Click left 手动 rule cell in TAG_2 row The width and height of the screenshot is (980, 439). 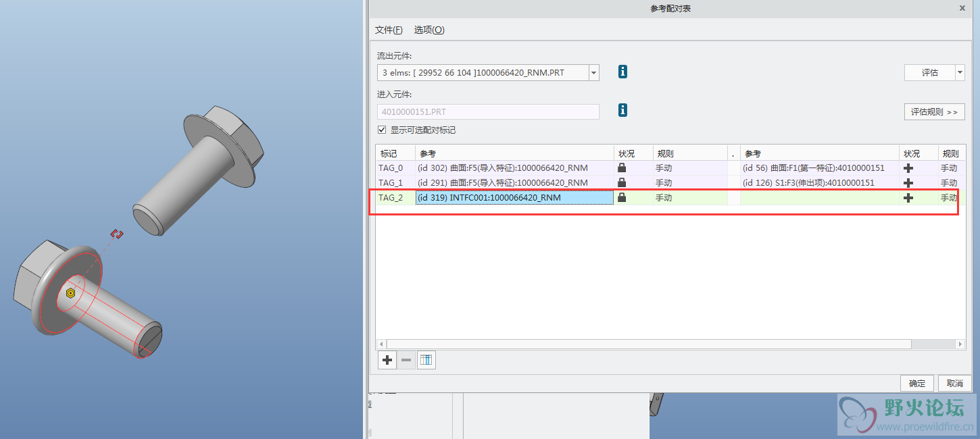click(x=690, y=198)
